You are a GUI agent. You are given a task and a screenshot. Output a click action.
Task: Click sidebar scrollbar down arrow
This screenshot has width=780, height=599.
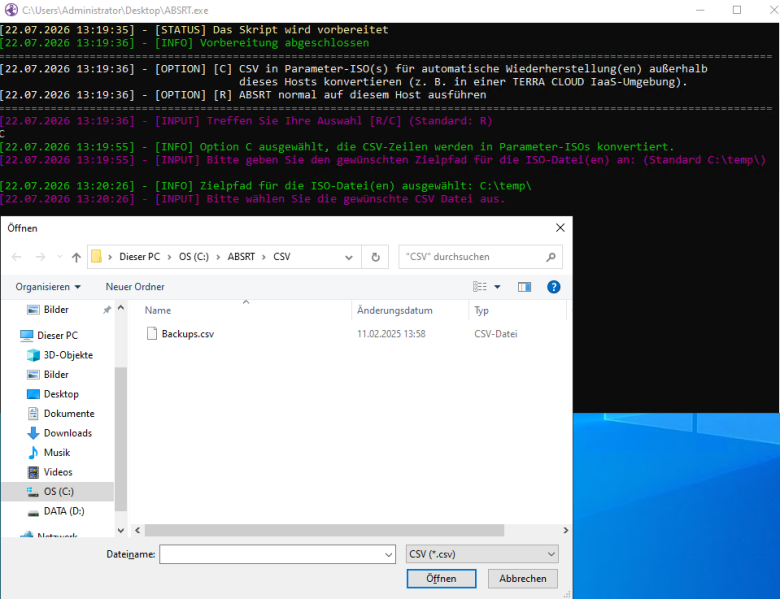120,530
